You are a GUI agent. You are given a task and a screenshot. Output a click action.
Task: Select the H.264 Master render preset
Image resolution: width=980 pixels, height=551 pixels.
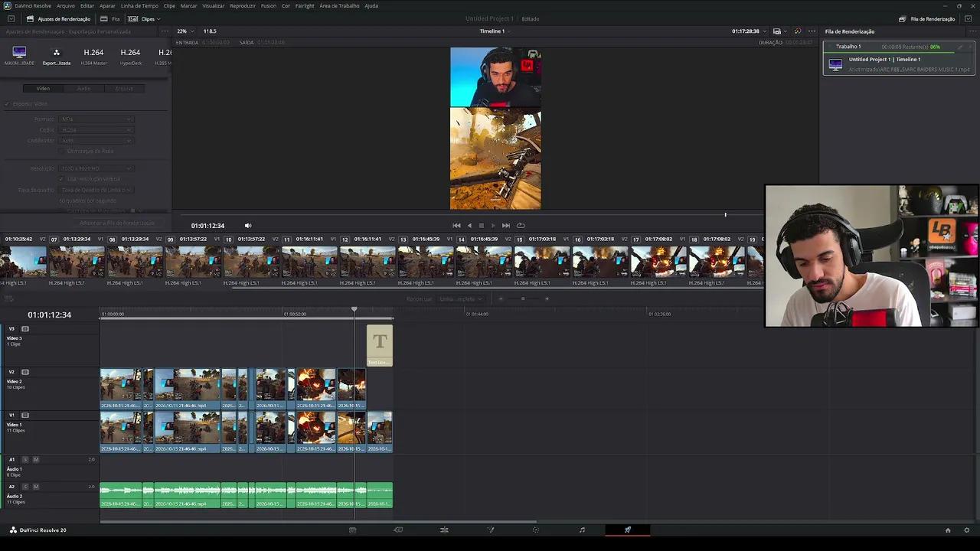click(x=93, y=56)
